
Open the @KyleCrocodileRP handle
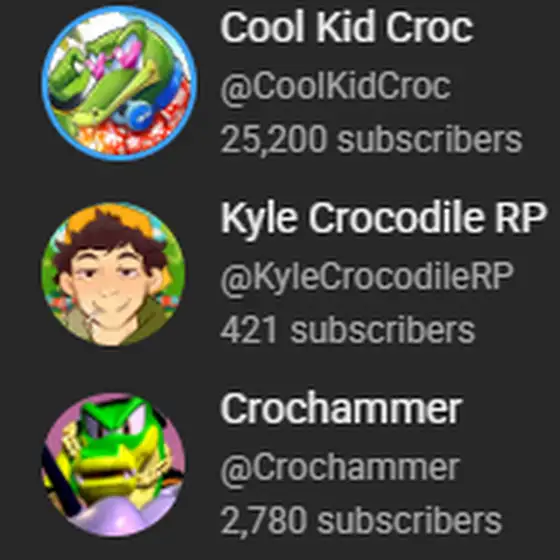click(x=367, y=278)
